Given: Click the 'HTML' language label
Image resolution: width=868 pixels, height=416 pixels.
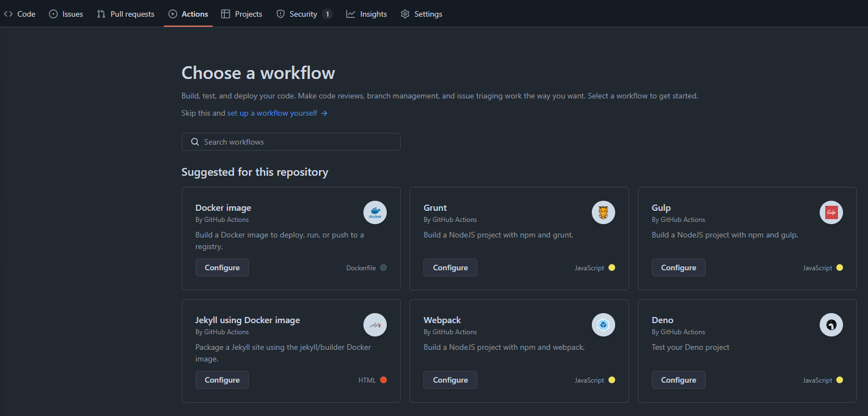Looking at the screenshot, I should tap(367, 380).
